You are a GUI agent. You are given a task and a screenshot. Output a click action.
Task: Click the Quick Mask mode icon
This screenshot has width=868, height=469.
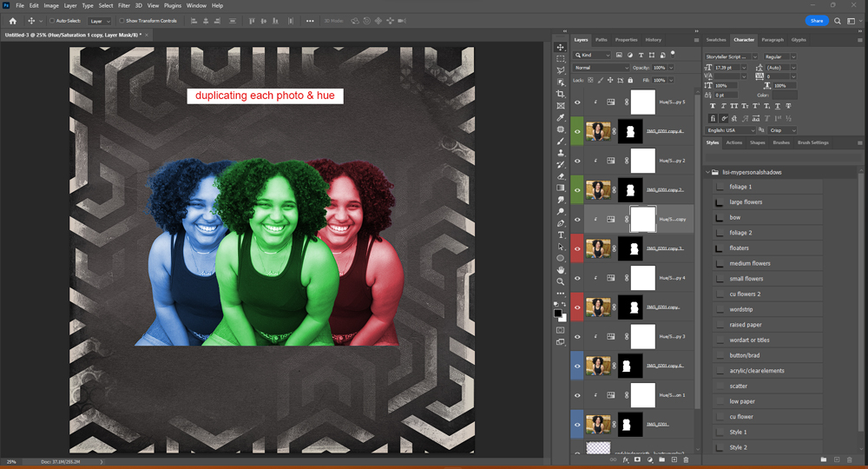(x=560, y=330)
